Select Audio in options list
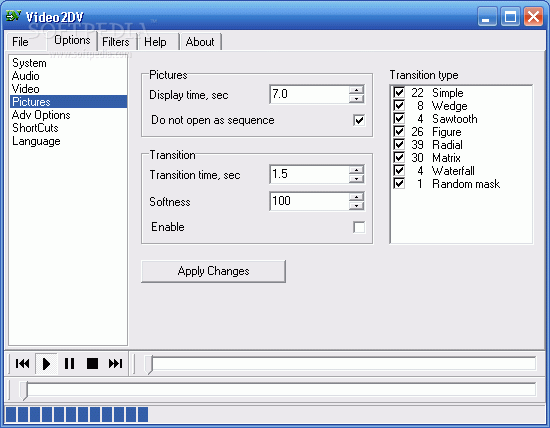Viewport: 550px width, 428px height. [68, 76]
